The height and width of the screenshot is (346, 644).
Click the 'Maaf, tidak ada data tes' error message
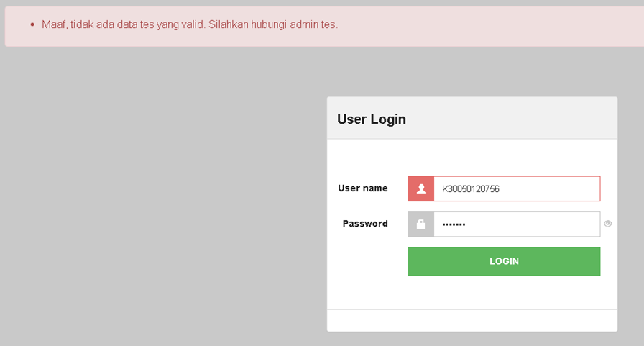pos(190,24)
